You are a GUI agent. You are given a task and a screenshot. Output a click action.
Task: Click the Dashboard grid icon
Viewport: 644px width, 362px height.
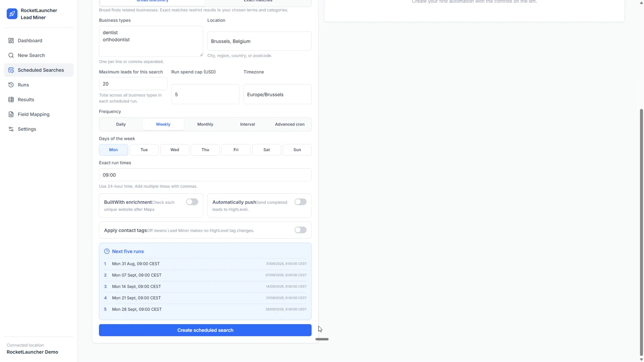(11, 41)
